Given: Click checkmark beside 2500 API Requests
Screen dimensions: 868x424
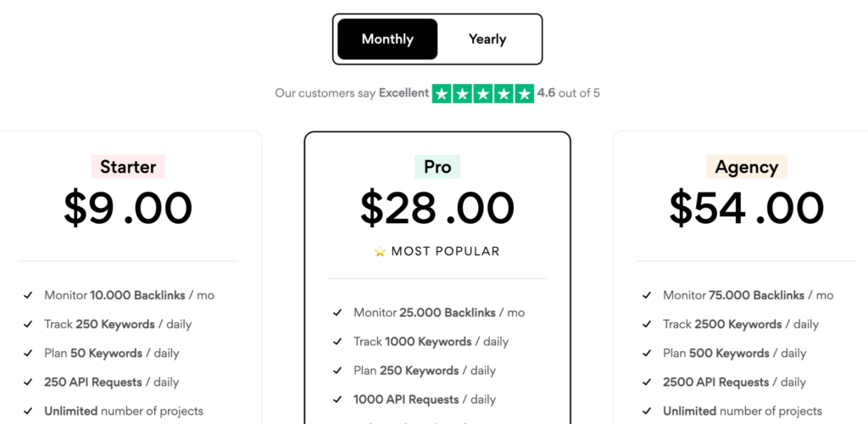Looking at the screenshot, I should click(x=648, y=382).
